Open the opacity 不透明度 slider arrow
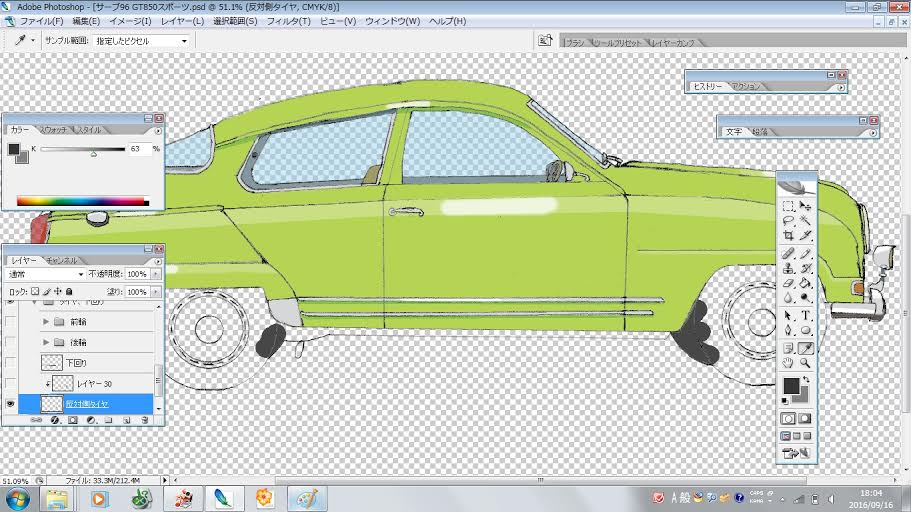The image size is (911, 512). pyautogui.click(x=156, y=274)
